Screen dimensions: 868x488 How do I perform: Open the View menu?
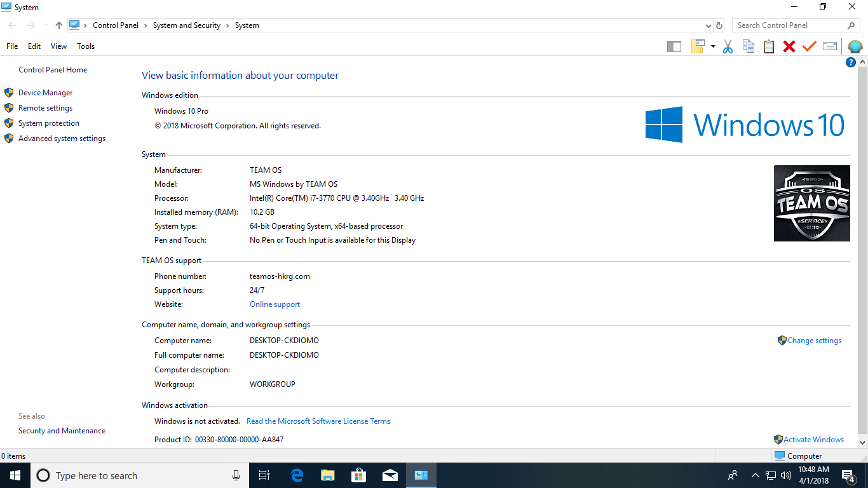tap(58, 46)
